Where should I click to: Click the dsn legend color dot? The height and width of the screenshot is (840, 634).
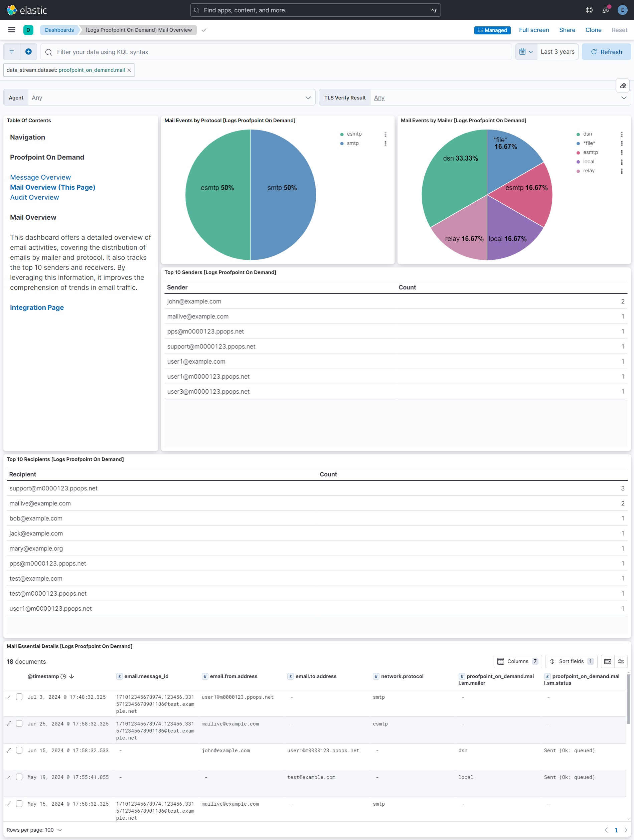[578, 135]
